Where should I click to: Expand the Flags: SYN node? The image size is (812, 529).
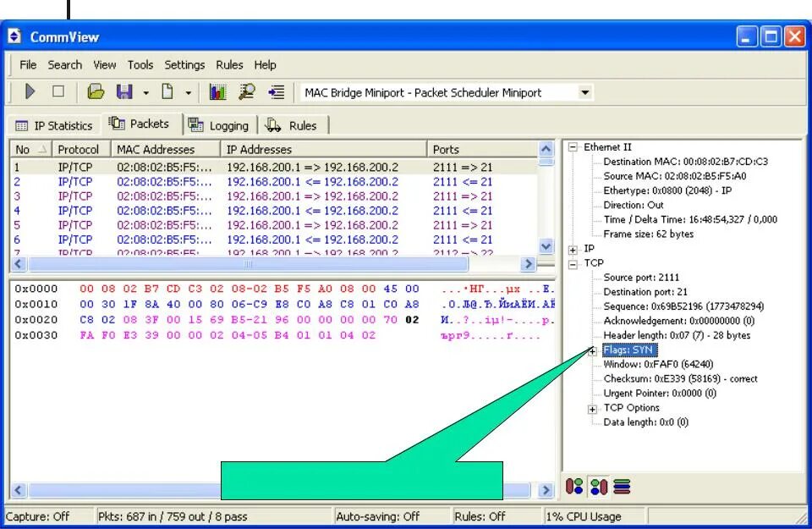[x=592, y=351]
